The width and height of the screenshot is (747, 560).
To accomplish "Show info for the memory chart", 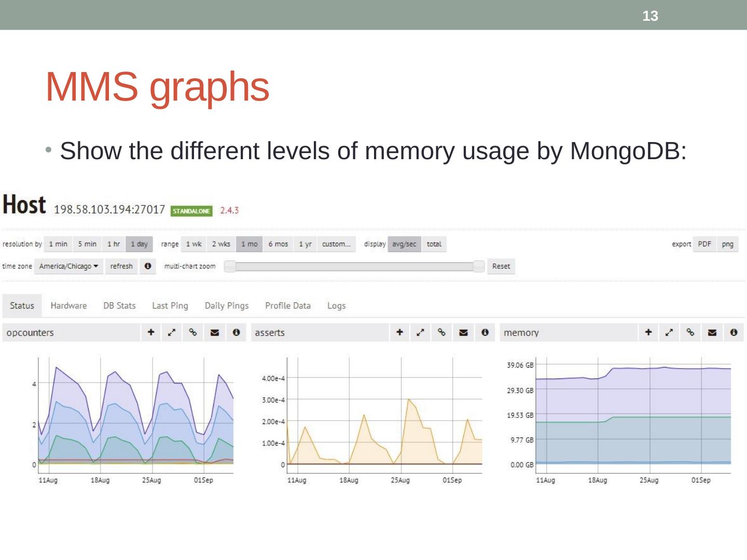I will (734, 332).
